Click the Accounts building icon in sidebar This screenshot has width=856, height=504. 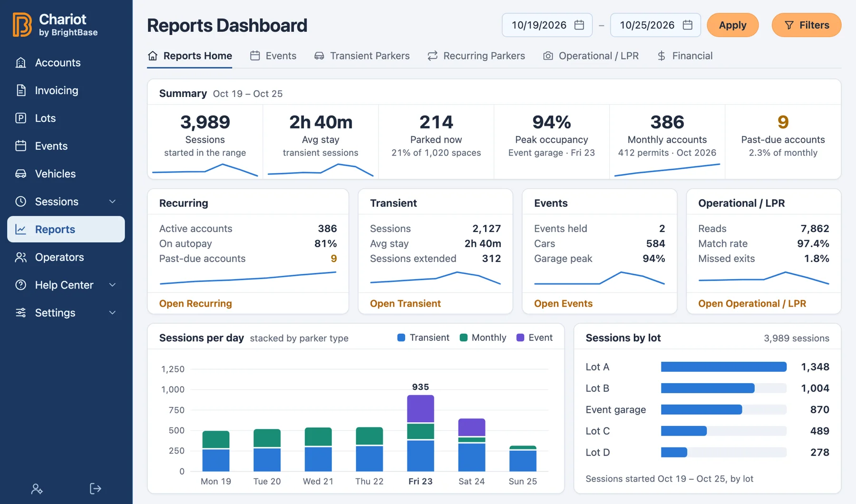coord(21,63)
